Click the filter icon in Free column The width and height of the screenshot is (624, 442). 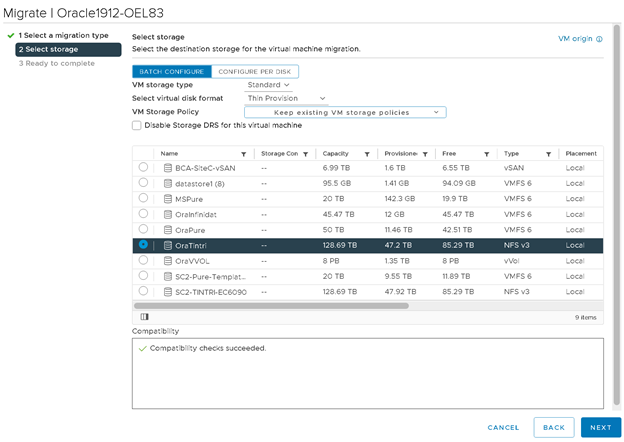(486, 154)
